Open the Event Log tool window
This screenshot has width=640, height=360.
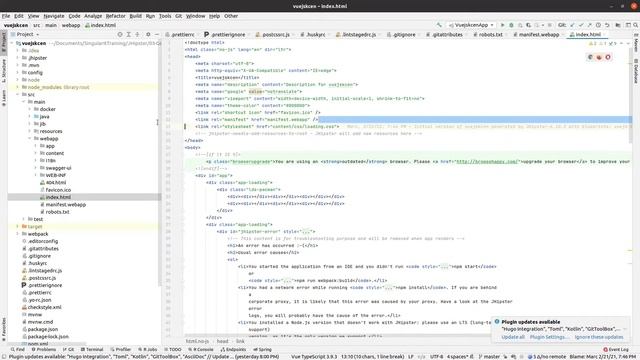pos(616,349)
